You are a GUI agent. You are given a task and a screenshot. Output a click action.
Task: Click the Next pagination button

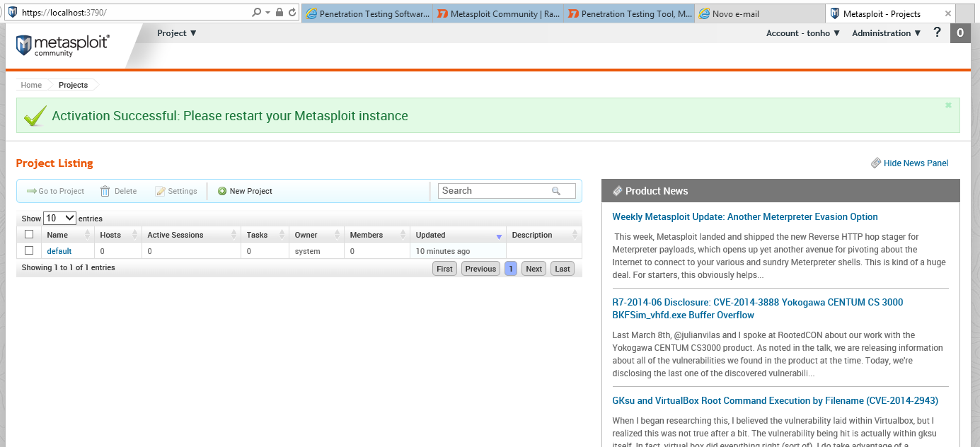click(534, 269)
